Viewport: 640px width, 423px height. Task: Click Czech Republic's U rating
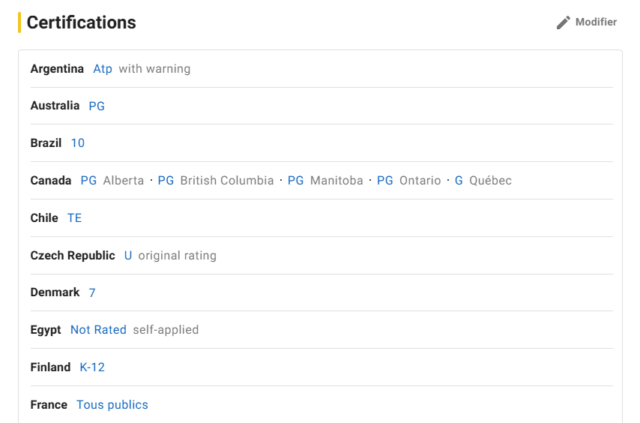pos(128,255)
